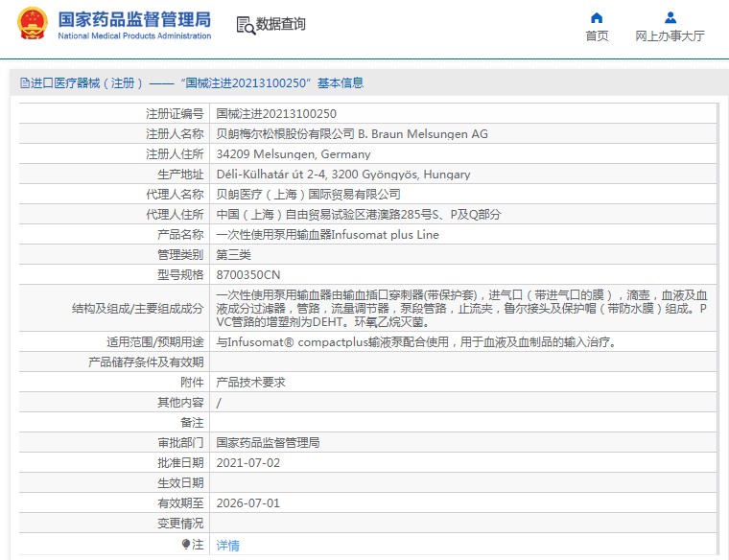This screenshot has width=729, height=560.
Task: Click agent address 港澳路285号 value
Action: 359,214
